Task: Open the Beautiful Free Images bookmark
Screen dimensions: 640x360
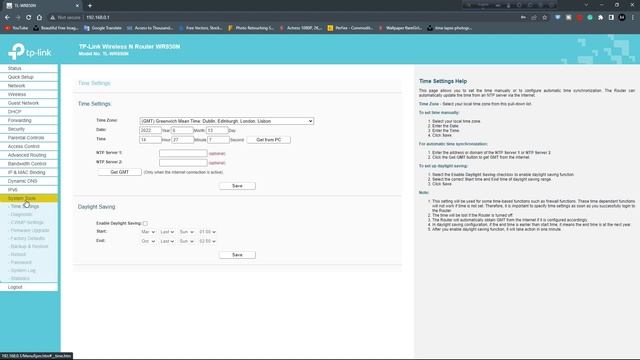Action: [x=56, y=28]
